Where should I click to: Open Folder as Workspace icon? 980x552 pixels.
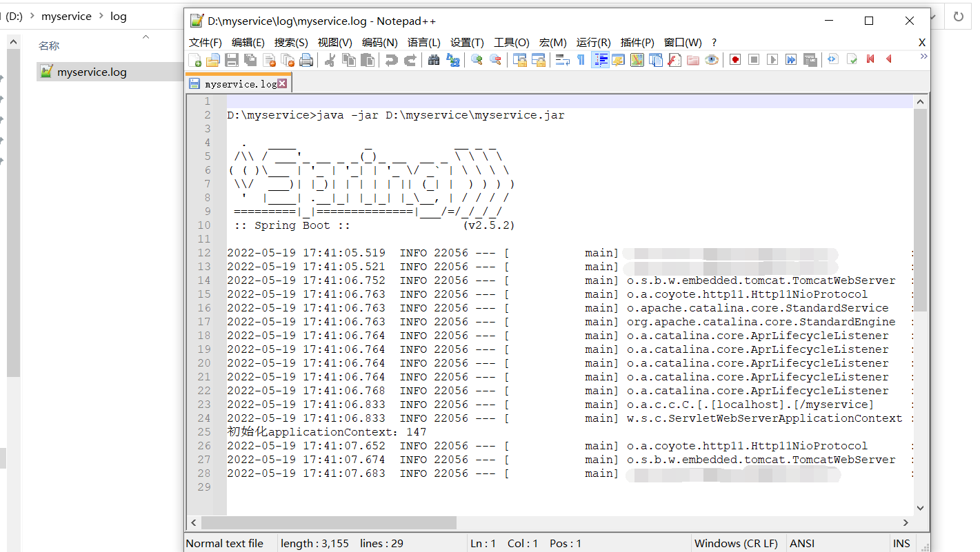[693, 60]
